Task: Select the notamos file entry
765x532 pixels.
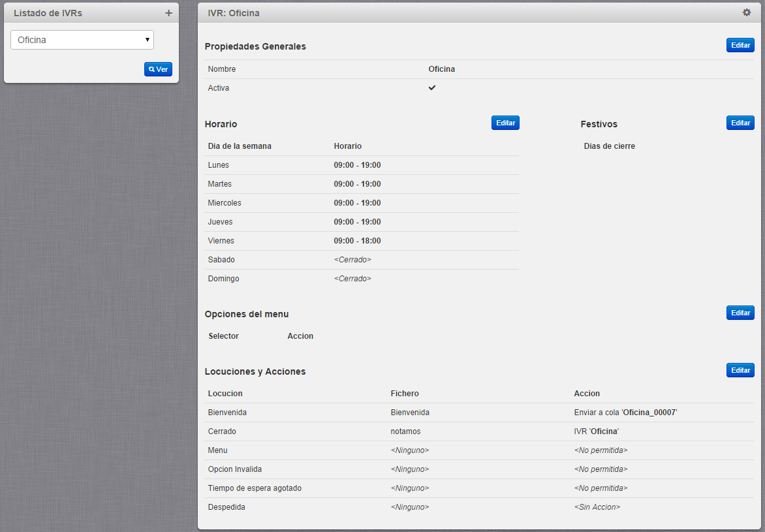Action: 405,431
